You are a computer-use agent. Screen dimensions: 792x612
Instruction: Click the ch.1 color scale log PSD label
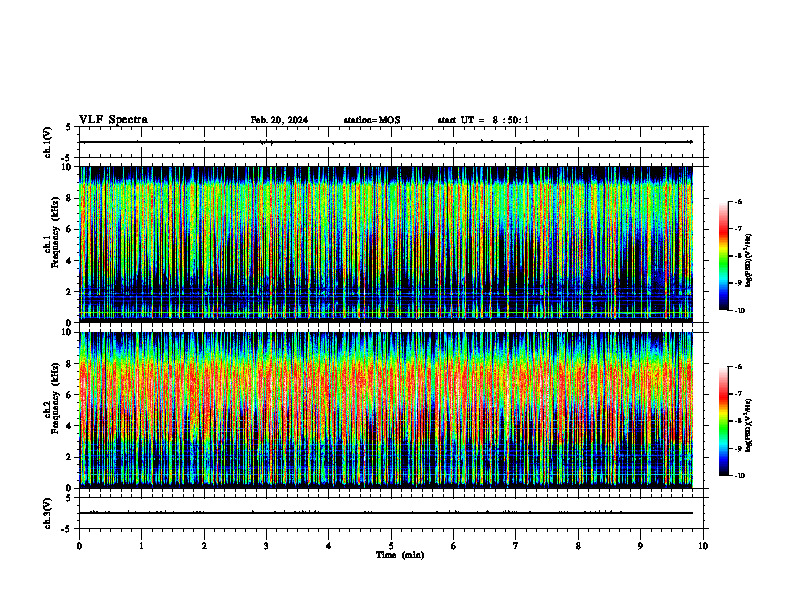(x=749, y=260)
